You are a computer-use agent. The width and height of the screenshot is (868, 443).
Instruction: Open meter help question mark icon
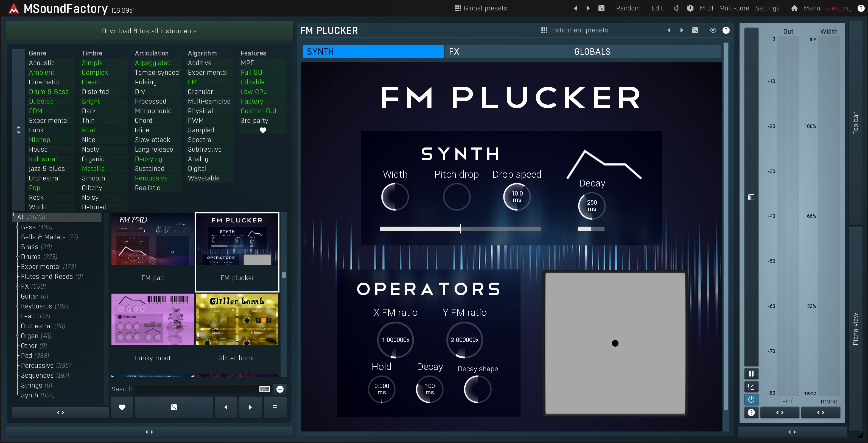pos(751,413)
